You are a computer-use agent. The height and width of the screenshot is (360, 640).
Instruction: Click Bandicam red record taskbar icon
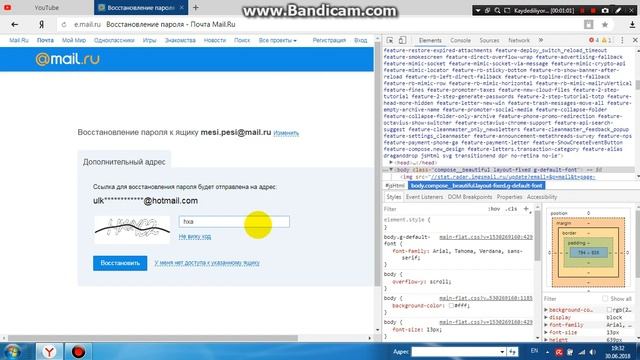[x=78, y=351]
